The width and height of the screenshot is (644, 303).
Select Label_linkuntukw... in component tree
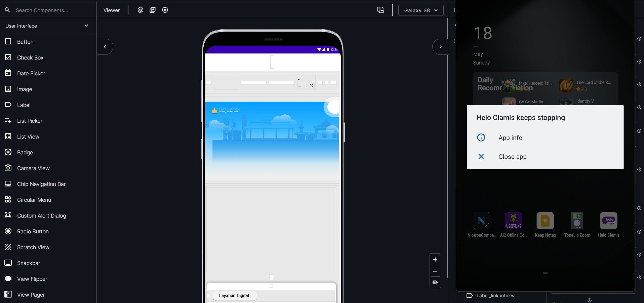[497, 296]
